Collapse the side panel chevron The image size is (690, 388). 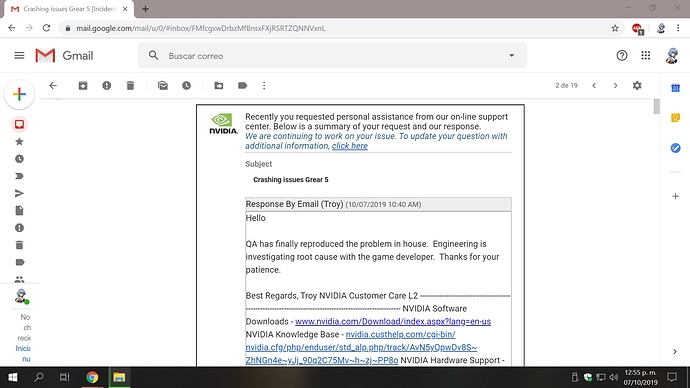coord(675,351)
